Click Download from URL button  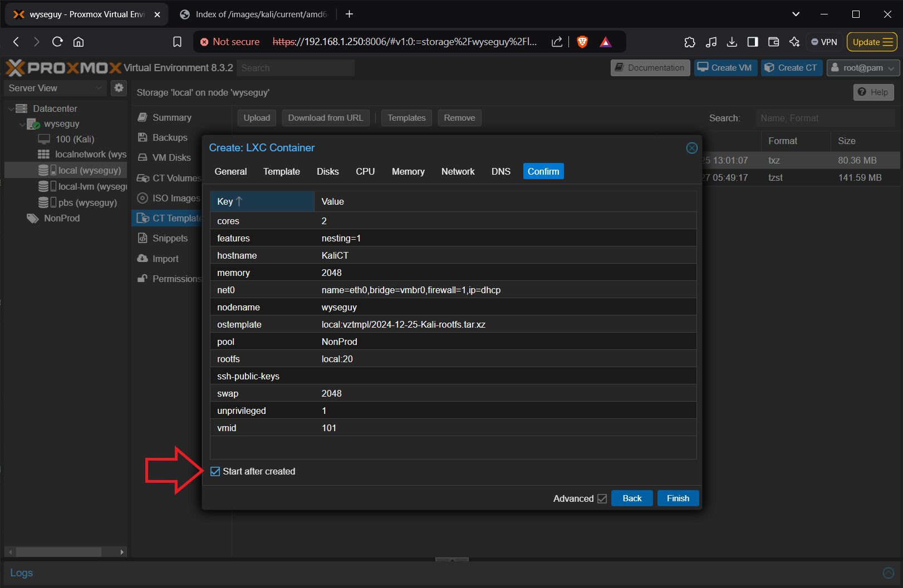[x=326, y=118]
